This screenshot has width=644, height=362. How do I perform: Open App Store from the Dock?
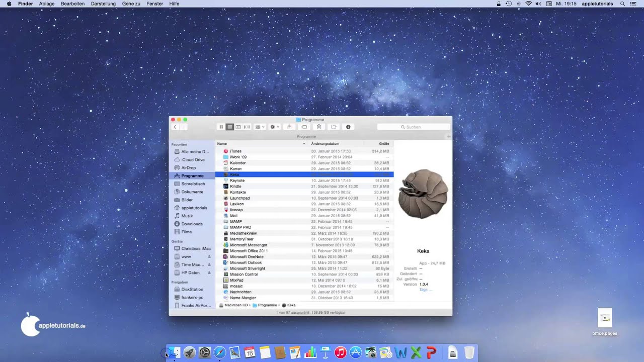pos(356,352)
